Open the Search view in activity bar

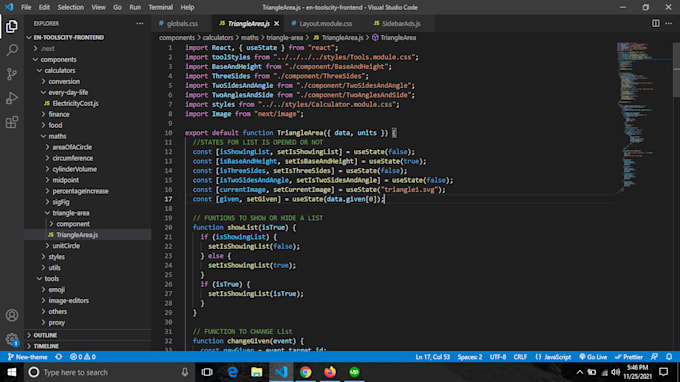tap(12, 50)
